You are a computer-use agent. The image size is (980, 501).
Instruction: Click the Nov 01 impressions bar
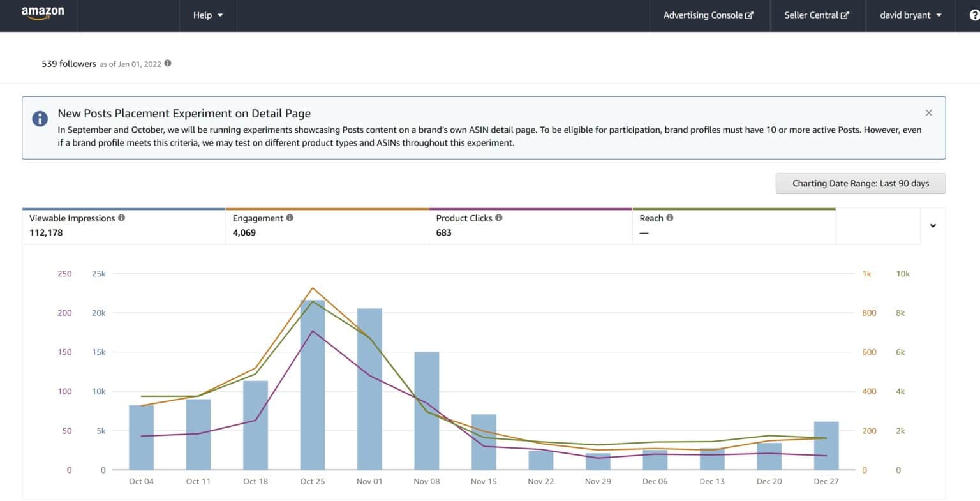coord(369,389)
